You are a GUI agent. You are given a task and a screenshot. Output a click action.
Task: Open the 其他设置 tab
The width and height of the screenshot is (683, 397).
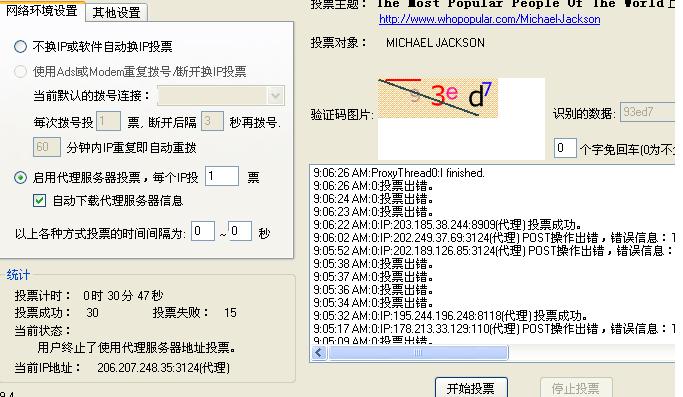pos(116,12)
